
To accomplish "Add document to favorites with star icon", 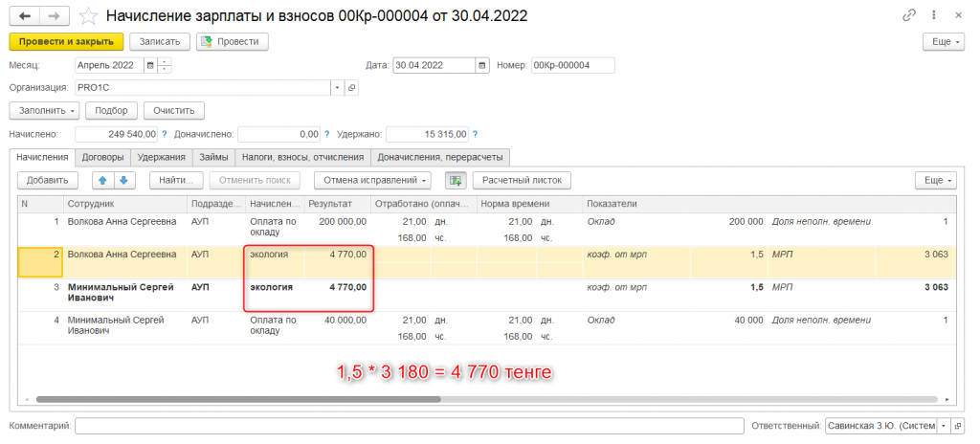I will tap(88, 16).
